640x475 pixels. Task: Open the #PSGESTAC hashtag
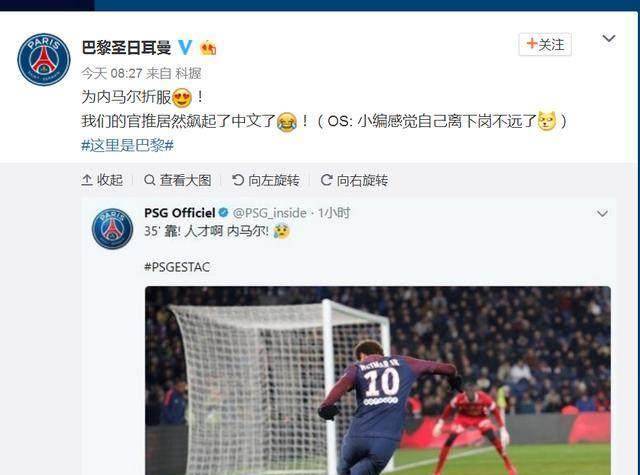point(177,267)
